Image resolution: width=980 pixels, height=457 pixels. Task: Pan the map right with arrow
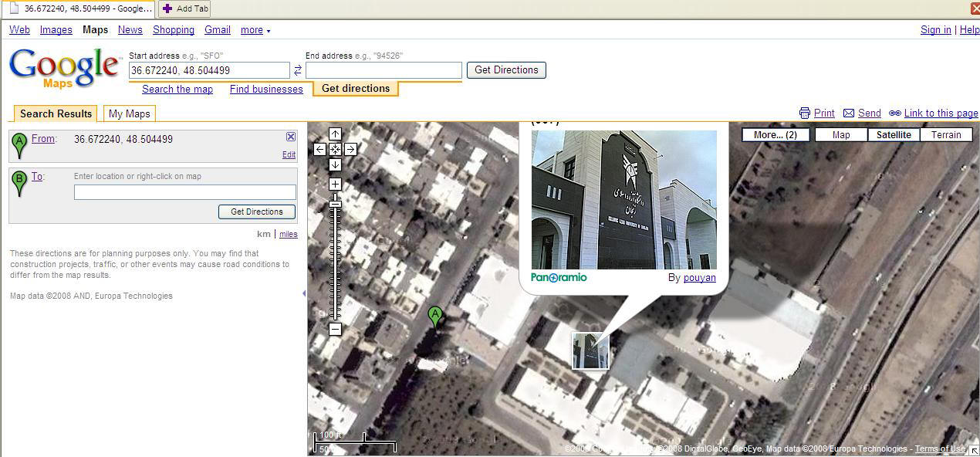pyautogui.click(x=350, y=149)
